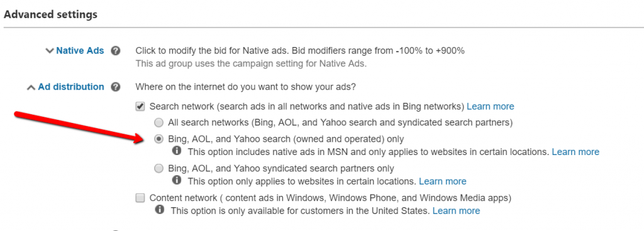Click the Native Ads section title link

[x=80, y=51]
